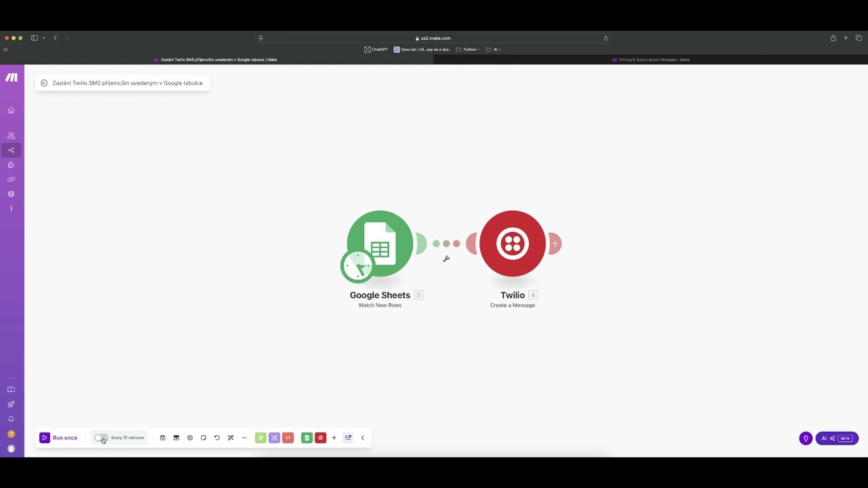The image size is (868, 488).
Task: Expand sidebar More three-dots menu
Action: [11, 209]
